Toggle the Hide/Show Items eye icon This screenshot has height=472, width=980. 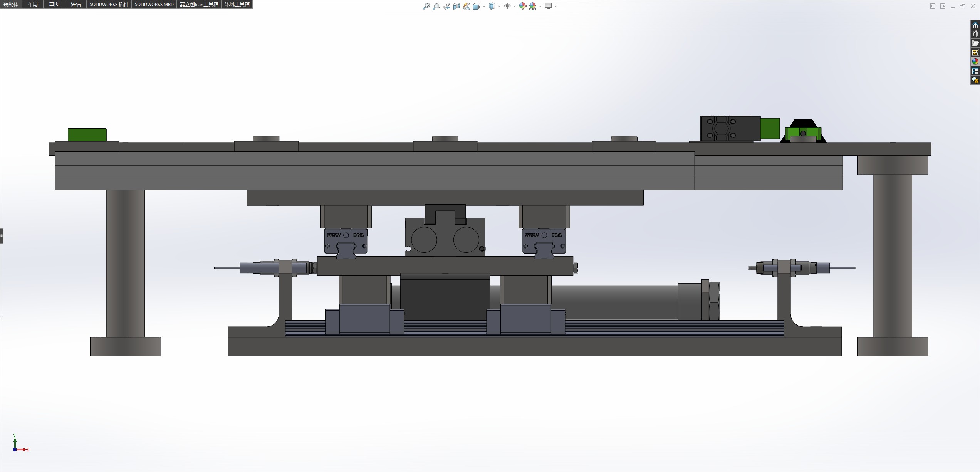tap(507, 6)
